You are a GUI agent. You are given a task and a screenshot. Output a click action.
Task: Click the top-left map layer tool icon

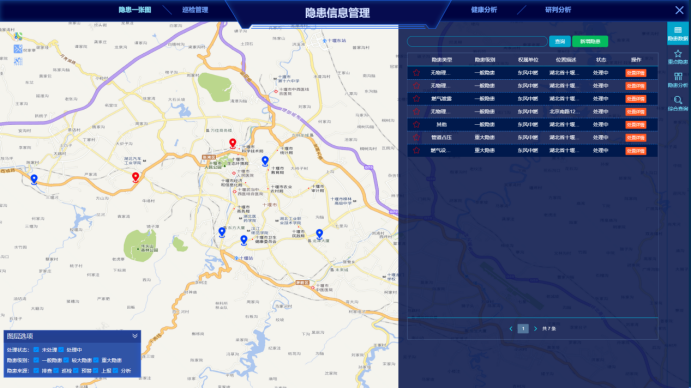[18, 36]
